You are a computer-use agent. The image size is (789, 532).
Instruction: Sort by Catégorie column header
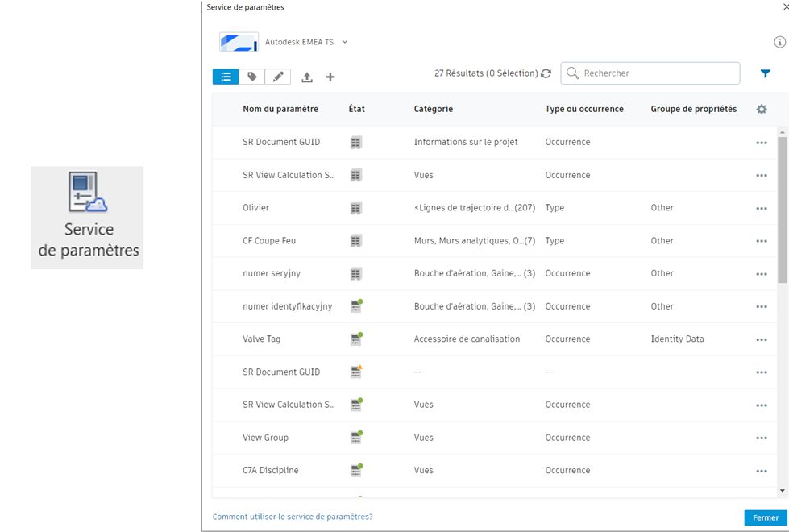tap(434, 109)
